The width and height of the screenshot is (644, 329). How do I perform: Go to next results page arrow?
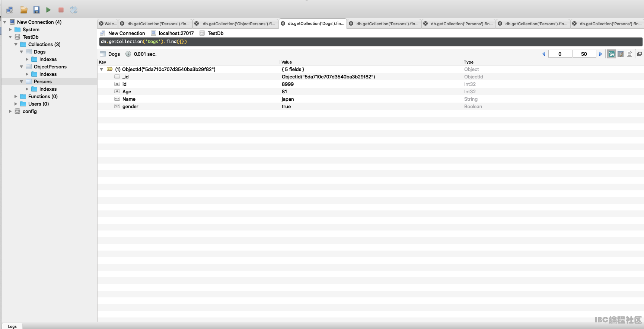coord(600,54)
